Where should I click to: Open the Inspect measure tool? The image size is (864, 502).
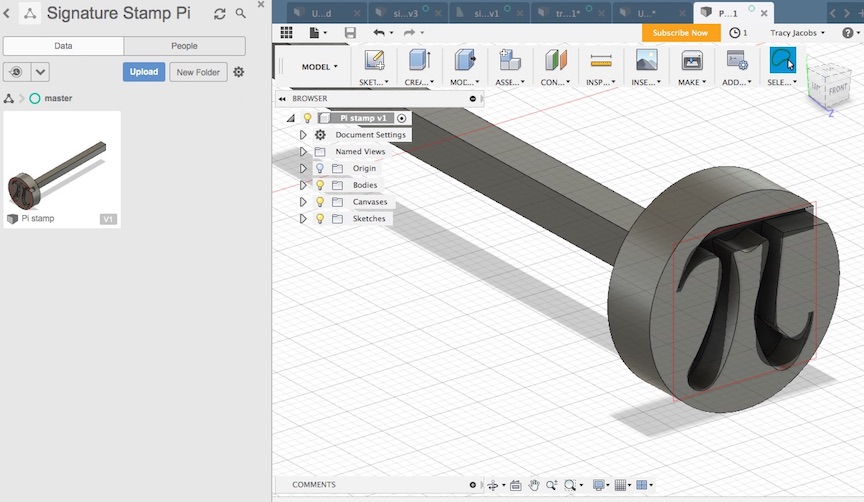(x=601, y=60)
